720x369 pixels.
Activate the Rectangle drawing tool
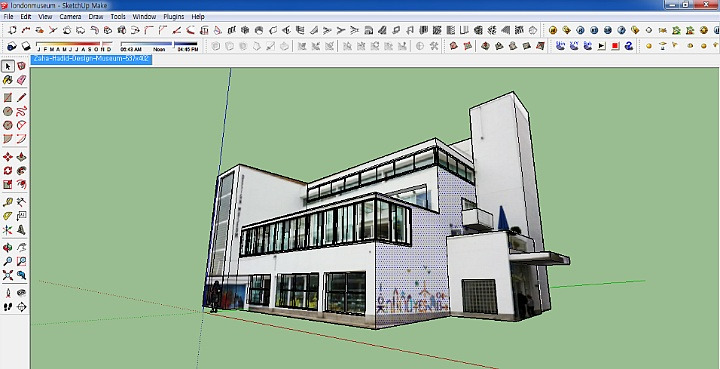coord(8,98)
